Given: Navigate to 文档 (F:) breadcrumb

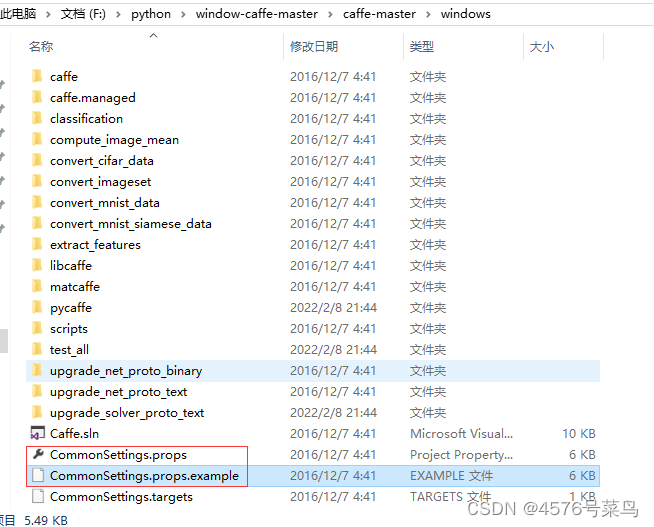Looking at the screenshot, I should point(83,14).
